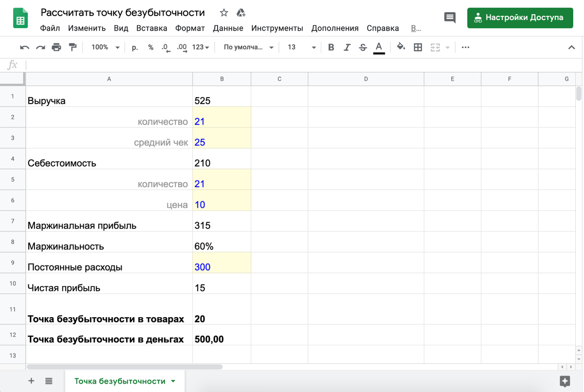Add a new sheet with plus icon
Screen dimensions: 584x392
tap(31, 381)
